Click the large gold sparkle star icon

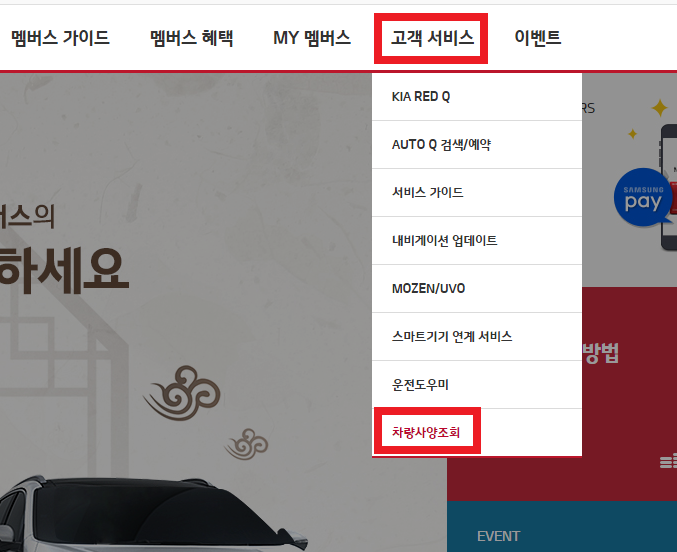pos(660,108)
